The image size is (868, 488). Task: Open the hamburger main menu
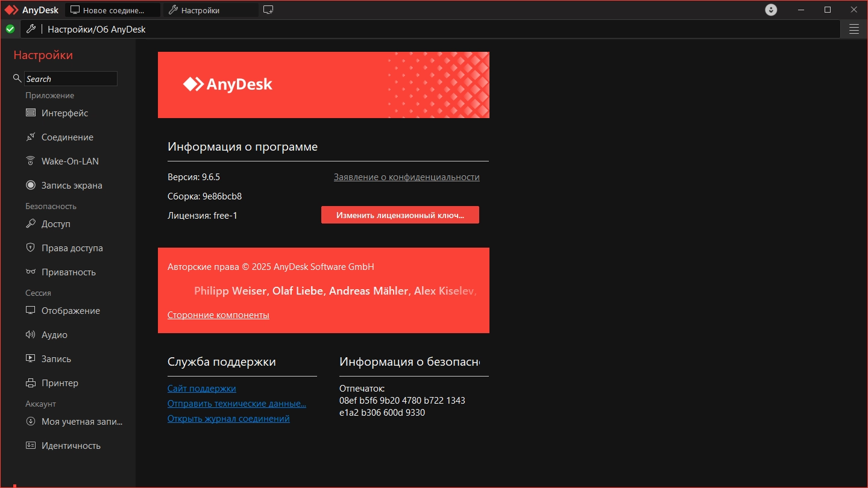(854, 29)
